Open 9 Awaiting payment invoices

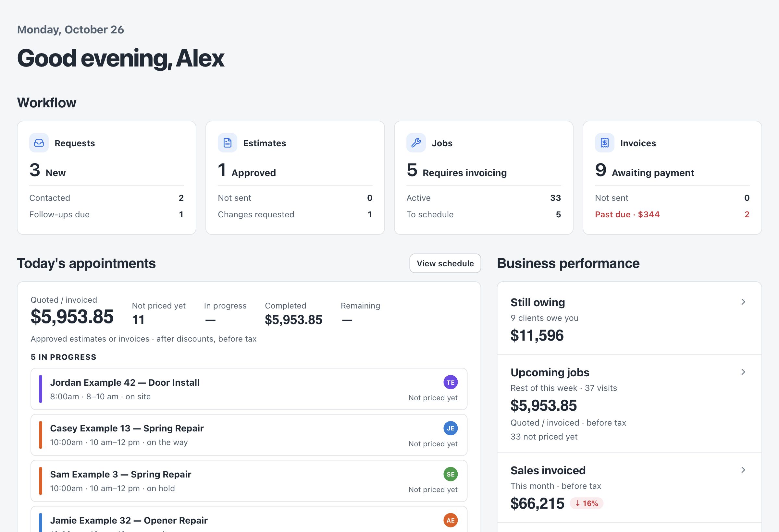(645, 170)
